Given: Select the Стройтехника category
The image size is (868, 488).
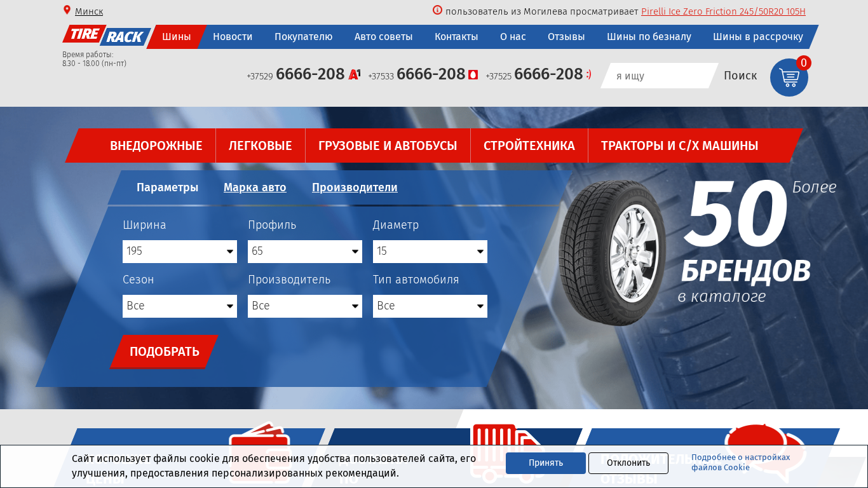Looking at the screenshot, I should point(529,146).
